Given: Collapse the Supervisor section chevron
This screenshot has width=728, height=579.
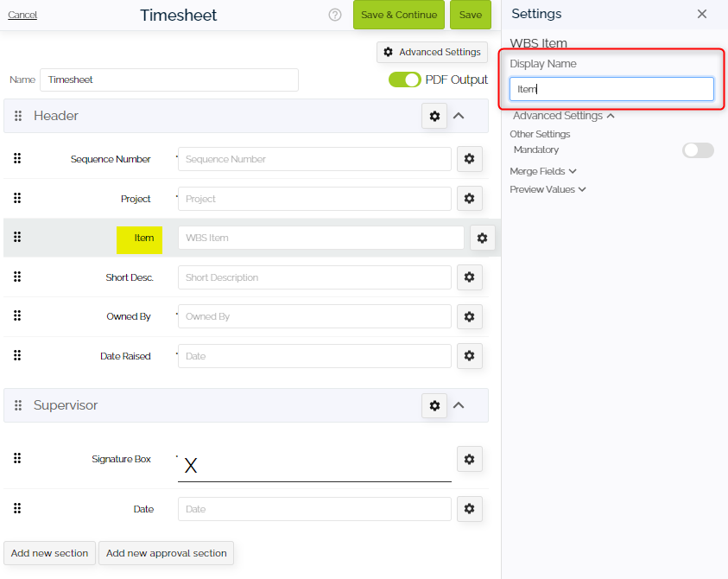Looking at the screenshot, I should (x=459, y=405).
